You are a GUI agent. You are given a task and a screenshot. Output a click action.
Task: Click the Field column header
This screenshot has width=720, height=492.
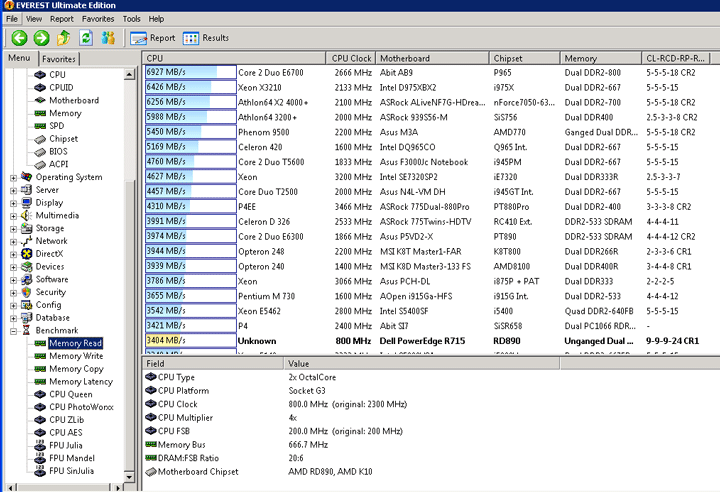tap(213, 363)
